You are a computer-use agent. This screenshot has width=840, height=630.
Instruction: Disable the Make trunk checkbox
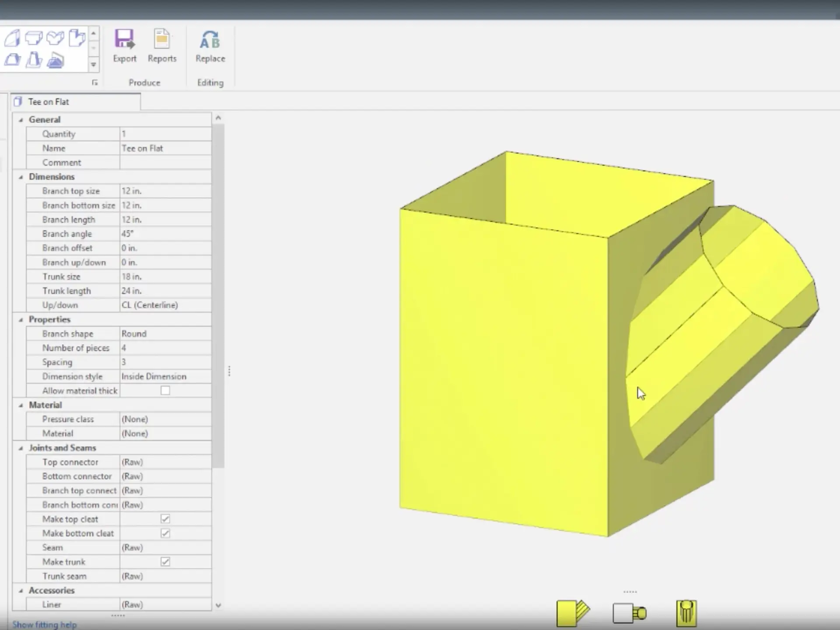point(165,561)
